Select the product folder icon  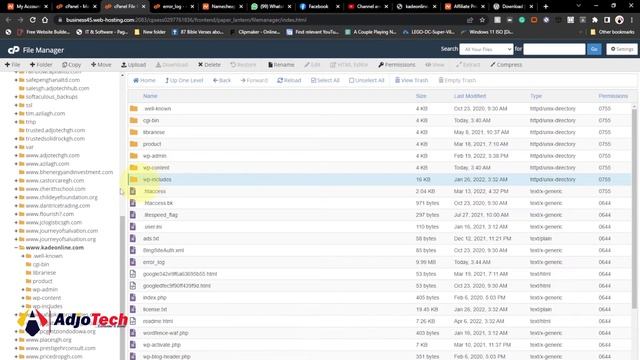[x=133, y=144]
